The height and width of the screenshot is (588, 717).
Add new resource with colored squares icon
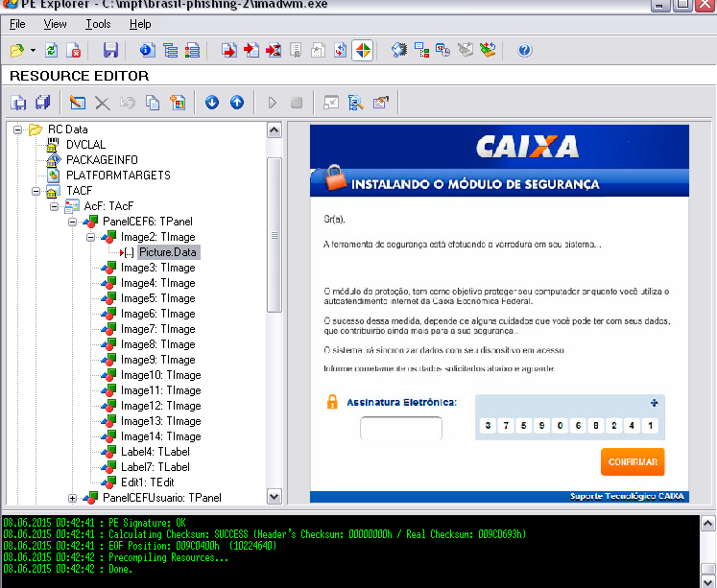tap(178, 103)
